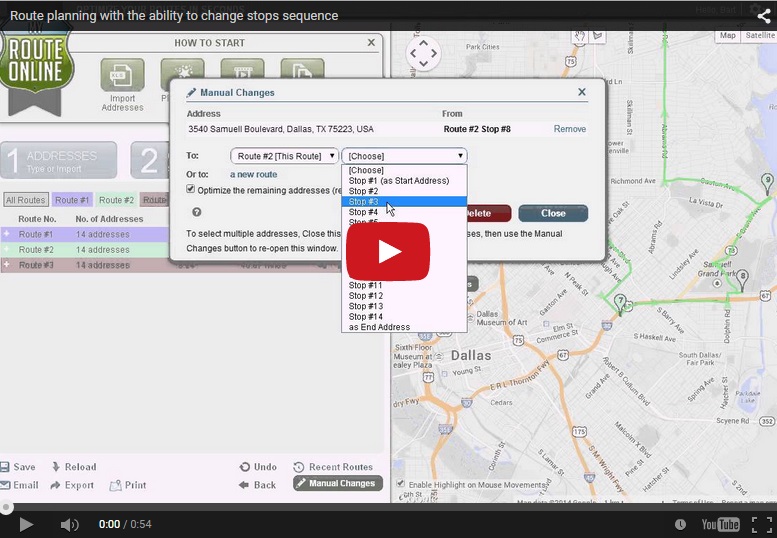Close the How To Start panel
Image resolution: width=777 pixels, height=538 pixels.
(x=371, y=43)
